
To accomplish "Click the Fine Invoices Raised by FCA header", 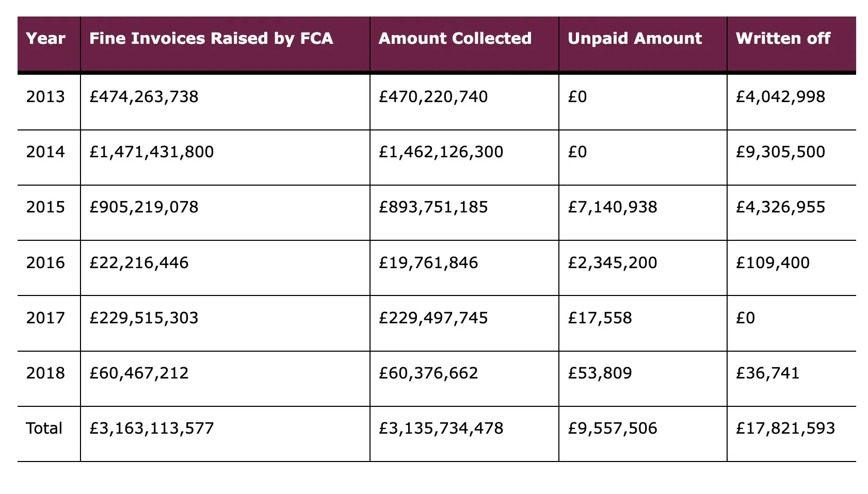I will pos(211,39).
